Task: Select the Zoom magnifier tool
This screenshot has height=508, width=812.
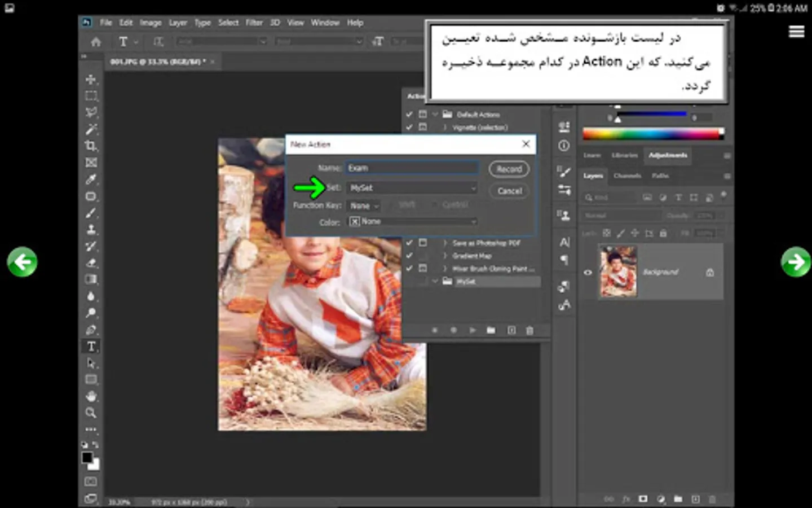Action: (91, 413)
